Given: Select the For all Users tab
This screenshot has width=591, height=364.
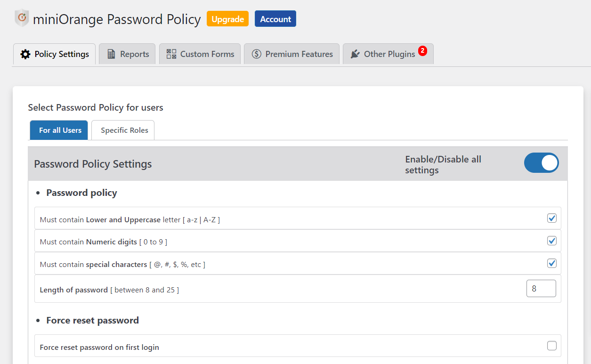Looking at the screenshot, I should 60,130.
